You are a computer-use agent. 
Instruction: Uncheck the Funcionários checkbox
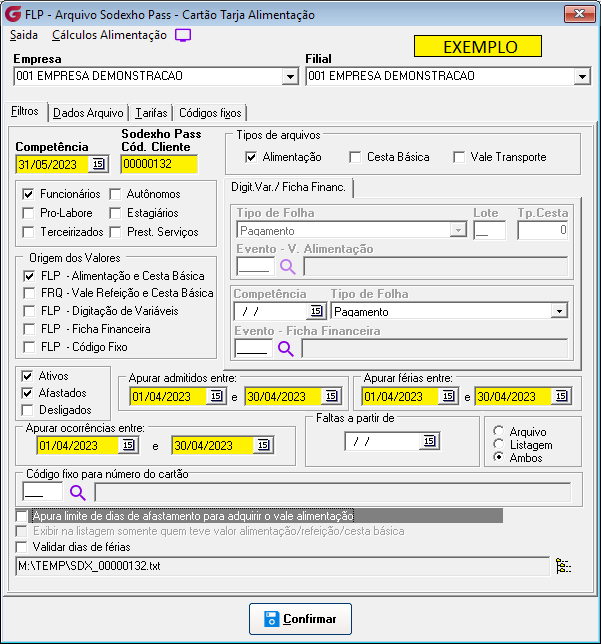28,194
